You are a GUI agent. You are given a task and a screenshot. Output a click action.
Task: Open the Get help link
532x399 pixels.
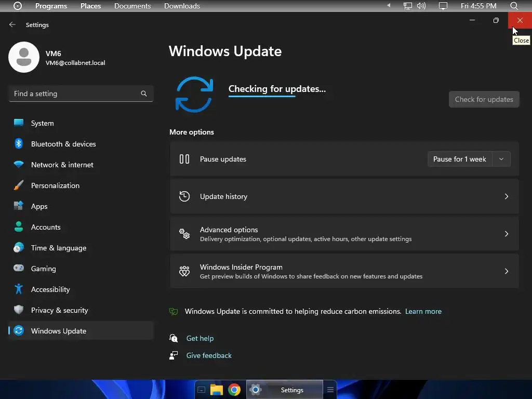point(200,338)
